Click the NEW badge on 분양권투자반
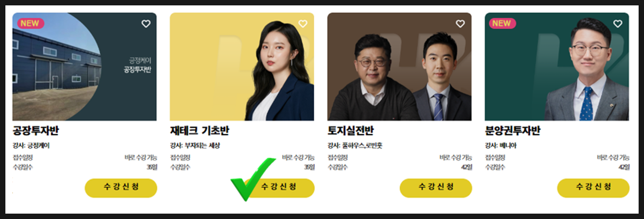 point(502,24)
